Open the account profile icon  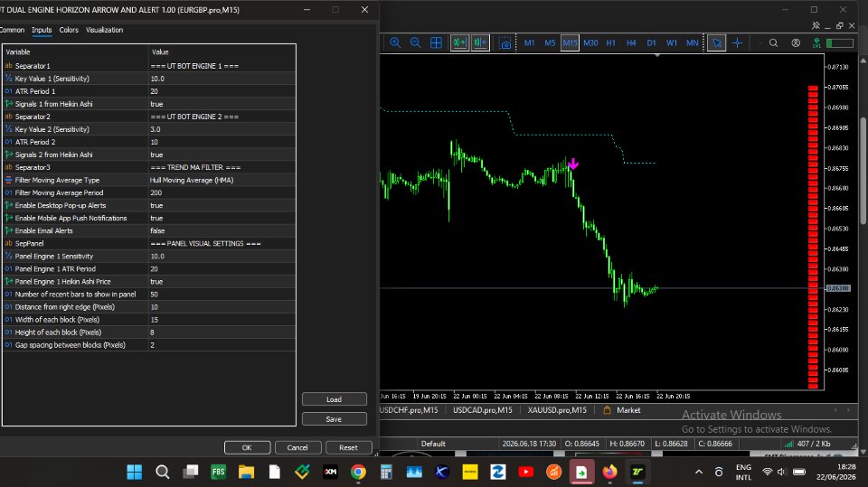[796, 42]
